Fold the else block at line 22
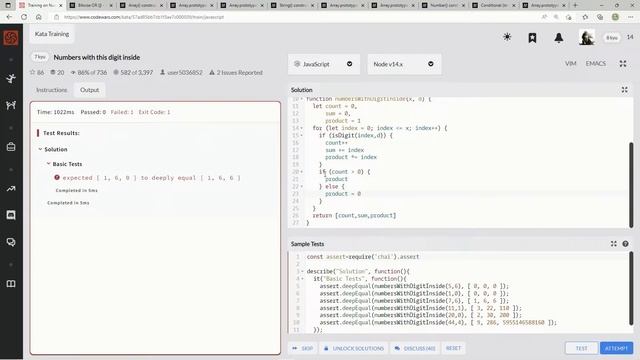The image size is (640, 360). pos(302,187)
